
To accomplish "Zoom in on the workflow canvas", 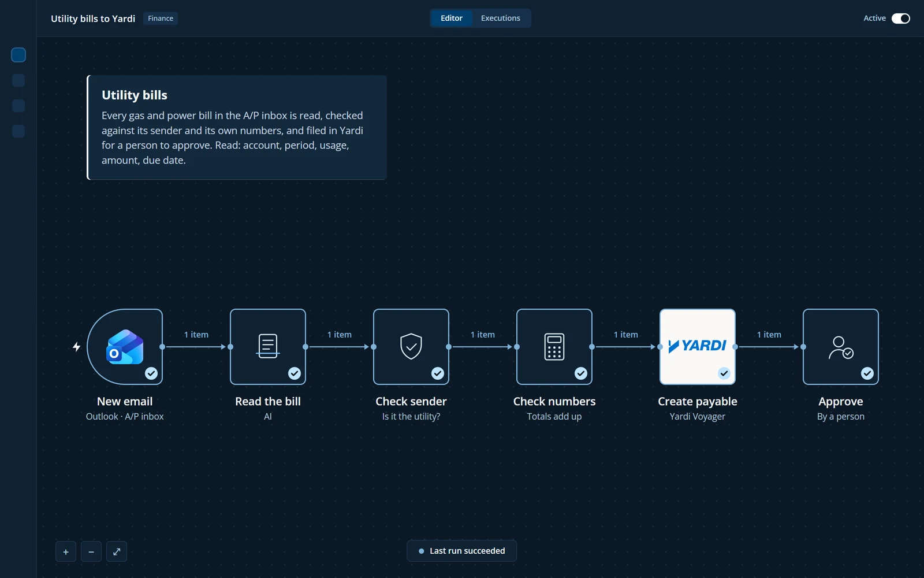I will click(x=66, y=551).
